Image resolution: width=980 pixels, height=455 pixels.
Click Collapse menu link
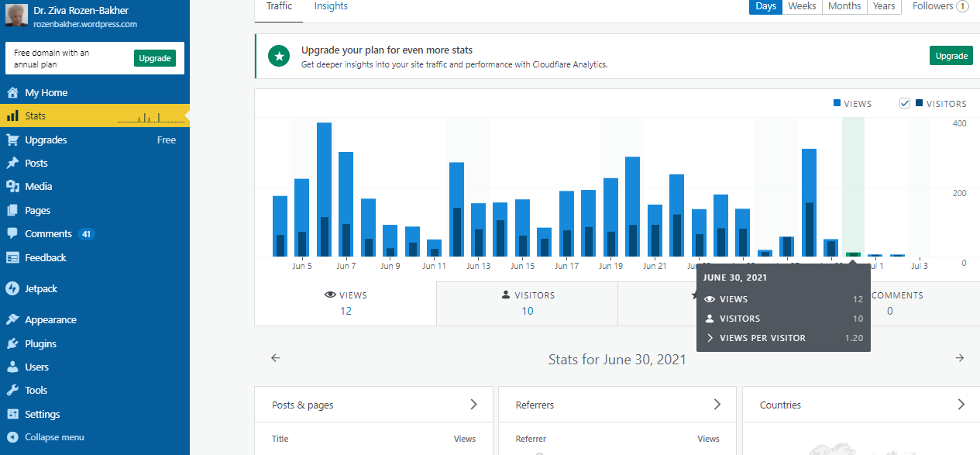click(x=54, y=437)
